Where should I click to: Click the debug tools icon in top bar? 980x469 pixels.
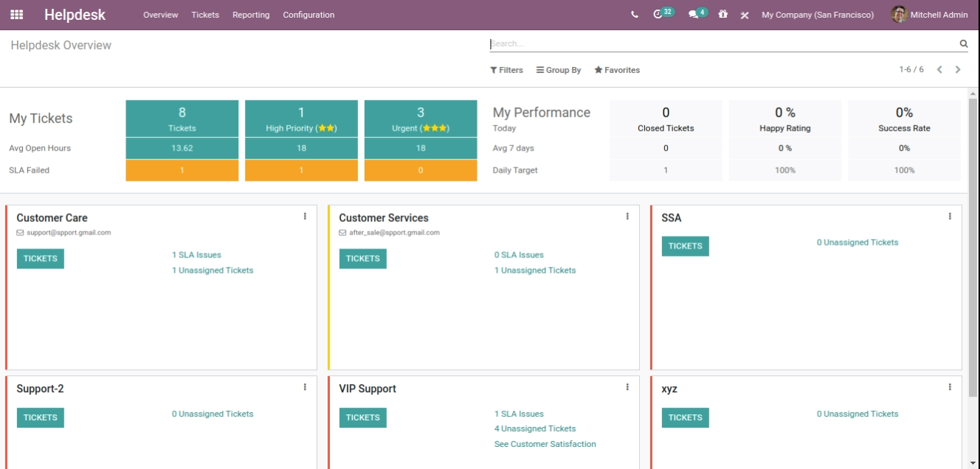click(x=745, y=15)
